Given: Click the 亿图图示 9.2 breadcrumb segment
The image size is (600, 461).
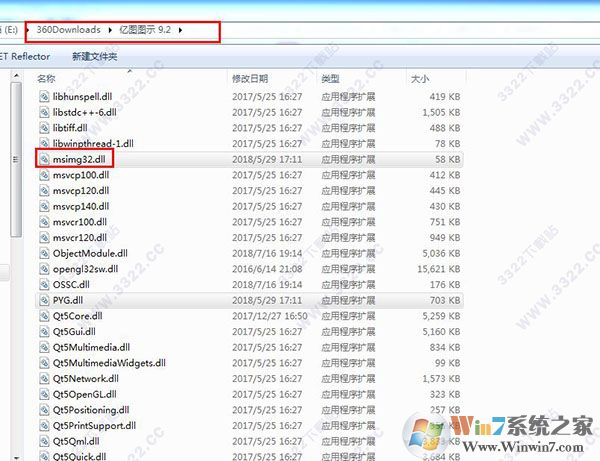Looking at the screenshot, I should click(x=145, y=29).
